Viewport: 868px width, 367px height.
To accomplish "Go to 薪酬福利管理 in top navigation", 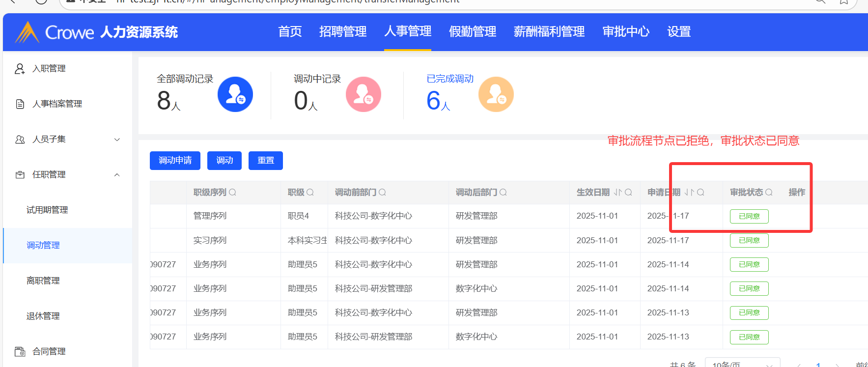I will [x=549, y=32].
